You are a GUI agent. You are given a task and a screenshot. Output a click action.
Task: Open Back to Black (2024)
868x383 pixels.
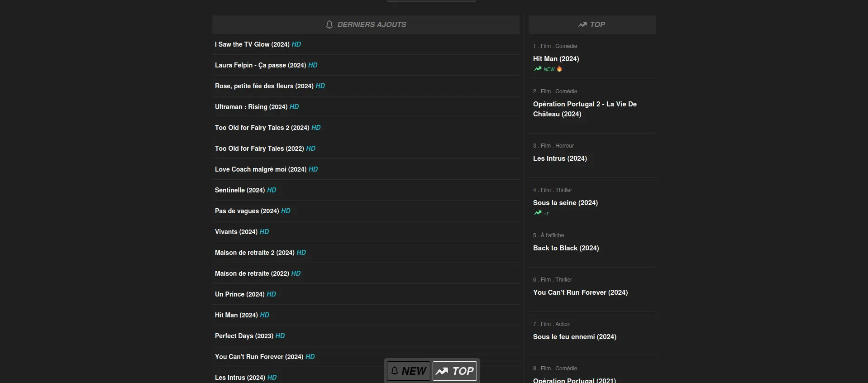566,248
